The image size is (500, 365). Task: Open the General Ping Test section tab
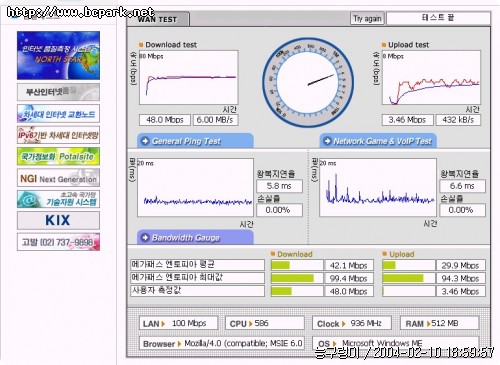[195, 141]
